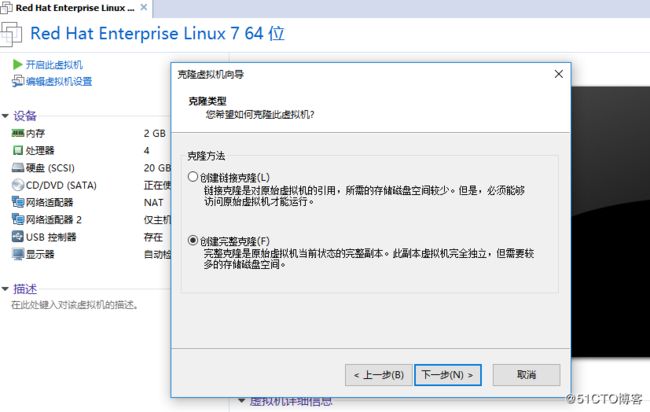Viewport: 650px width, 412px height.
Task: Open edit virtual machine settings icon
Action: coord(17,81)
